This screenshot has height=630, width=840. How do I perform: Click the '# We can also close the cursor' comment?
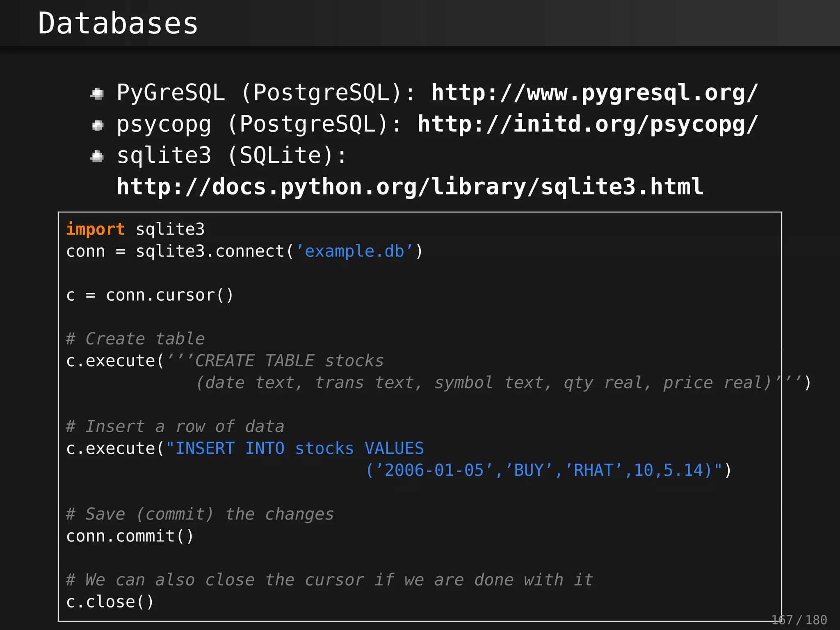click(x=329, y=580)
